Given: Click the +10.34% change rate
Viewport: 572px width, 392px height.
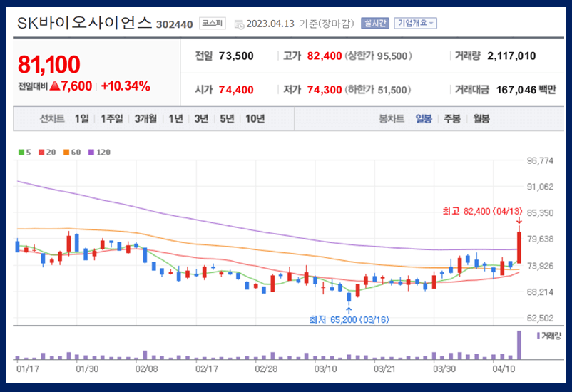Looking at the screenshot, I should point(126,86).
